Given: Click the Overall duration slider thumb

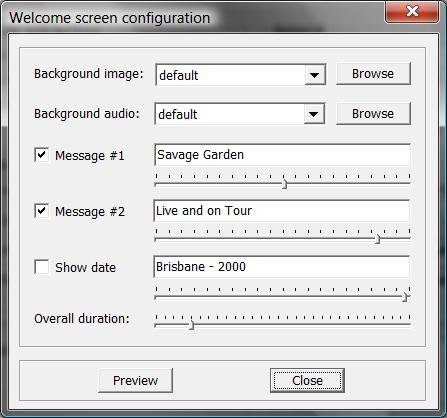Looking at the screenshot, I should pos(191,325).
